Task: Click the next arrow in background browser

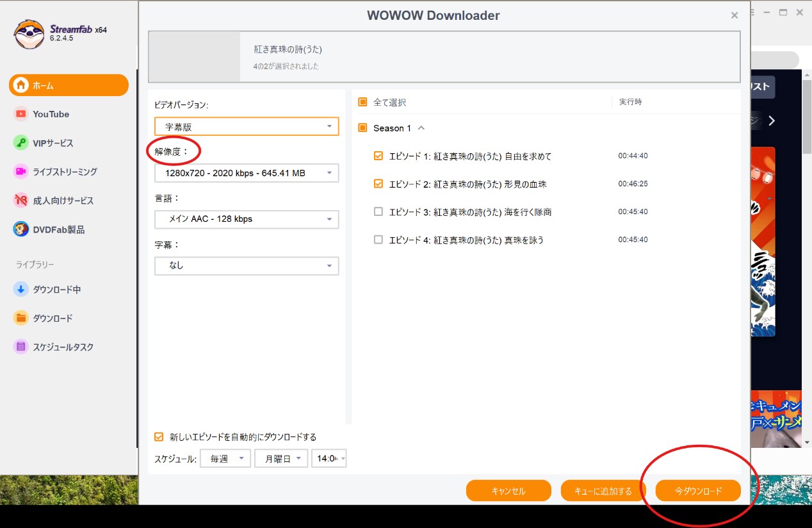Action: tap(772, 120)
